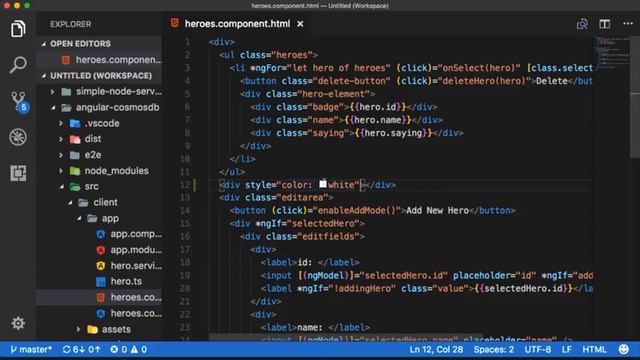Collapse the angular-cosmosdb folder
The width and height of the screenshot is (640, 360).
tap(100, 107)
